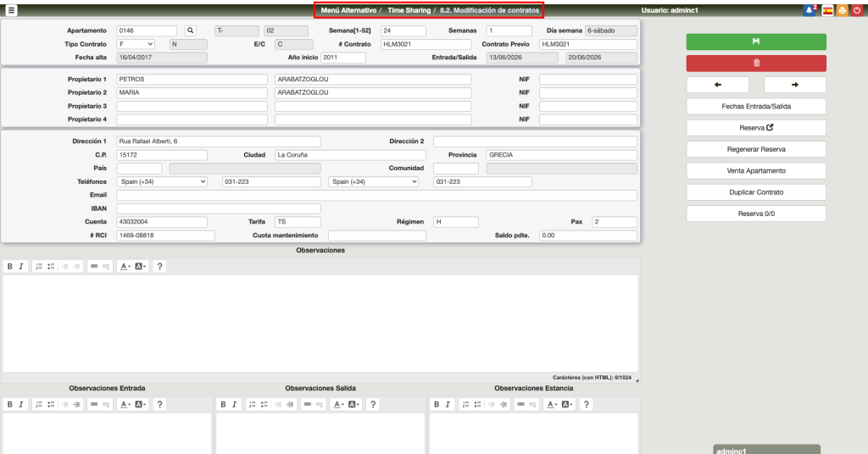868x454 pixels.
Task: Click the orange printer icon
Action: click(842, 10)
